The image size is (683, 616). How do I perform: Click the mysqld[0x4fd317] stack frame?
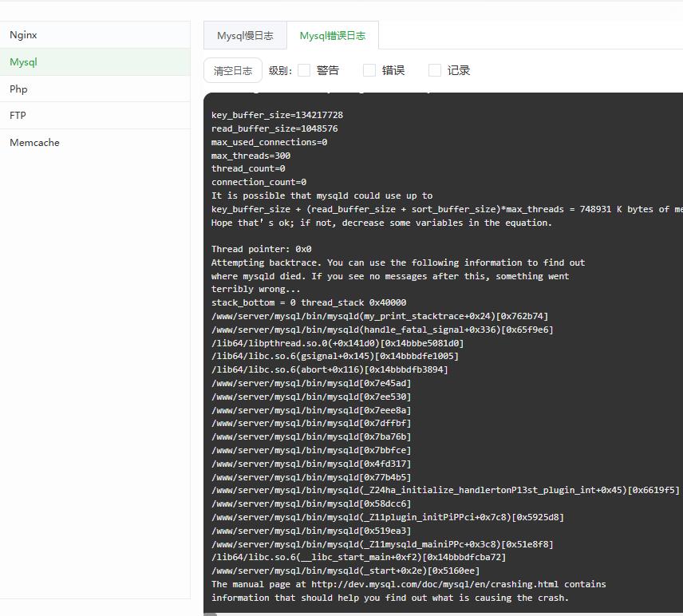[311, 464]
